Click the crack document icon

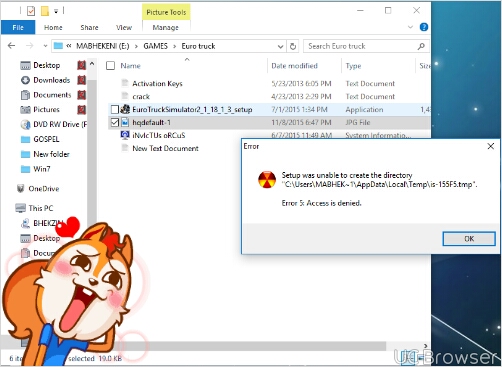point(125,96)
